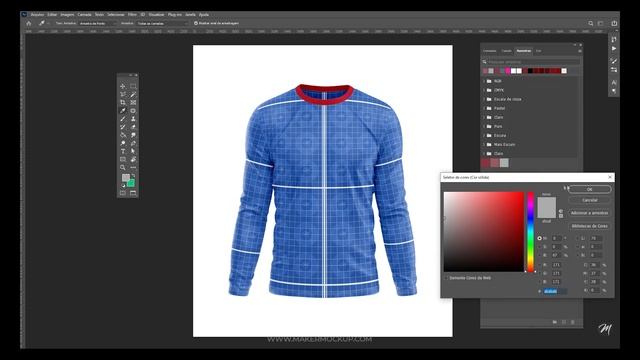
Task: Select the Hand tool
Action: tap(133, 160)
